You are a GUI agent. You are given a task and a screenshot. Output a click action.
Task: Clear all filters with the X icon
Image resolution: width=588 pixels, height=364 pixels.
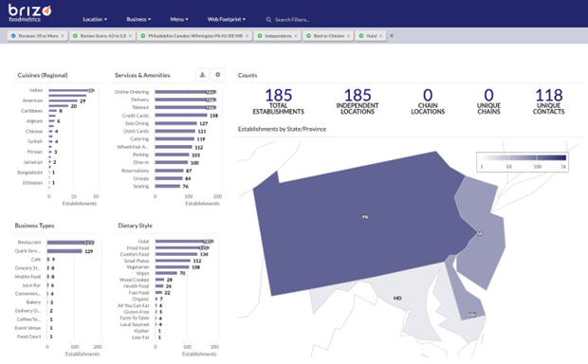tap(392, 36)
